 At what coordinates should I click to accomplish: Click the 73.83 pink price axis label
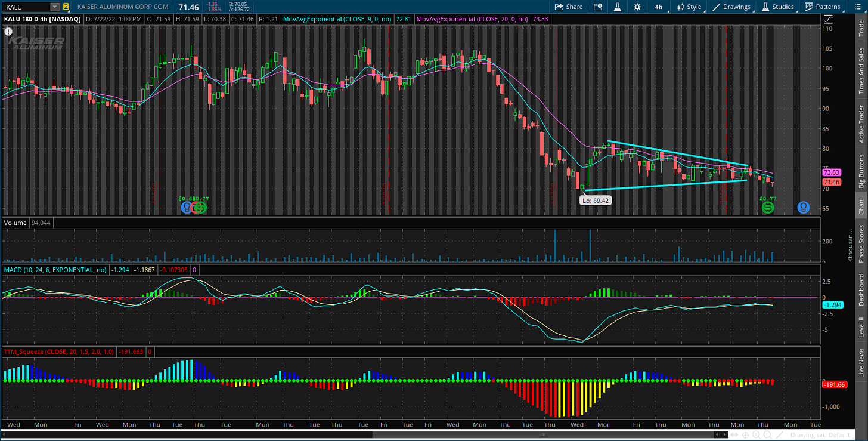click(831, 172)
